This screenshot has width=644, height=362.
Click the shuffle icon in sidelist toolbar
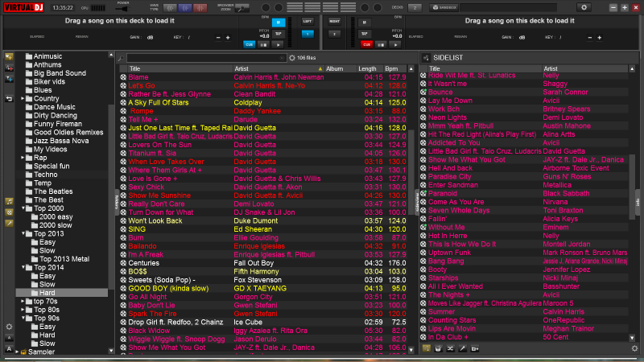450,348
